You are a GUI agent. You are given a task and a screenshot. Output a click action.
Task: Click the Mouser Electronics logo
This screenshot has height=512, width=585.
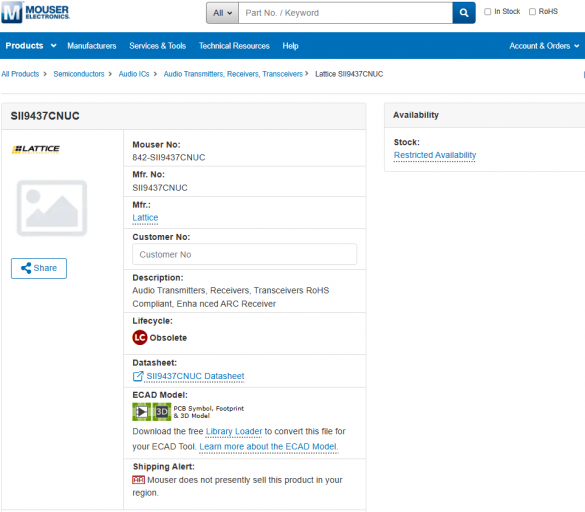[35, 12]
